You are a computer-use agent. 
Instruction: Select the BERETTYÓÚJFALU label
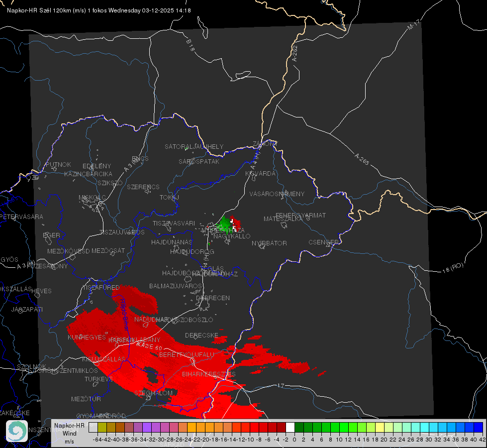tap(187, 354)
